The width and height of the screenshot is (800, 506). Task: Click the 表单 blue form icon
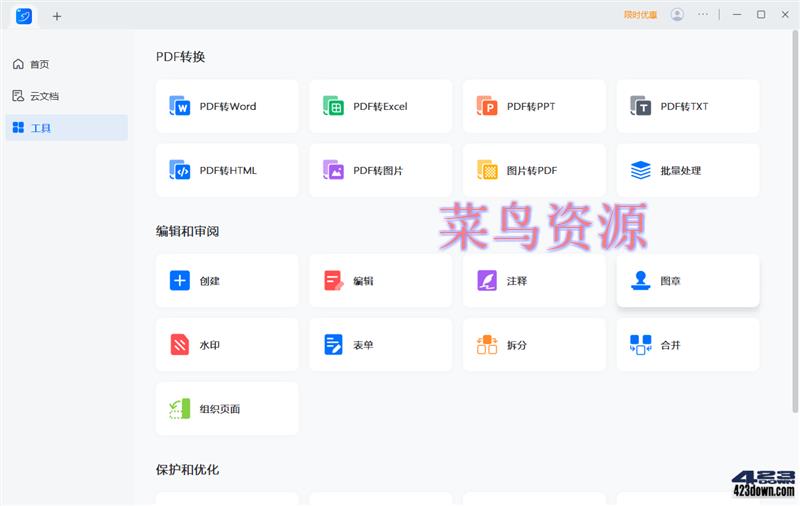click(x=333, y=345)
